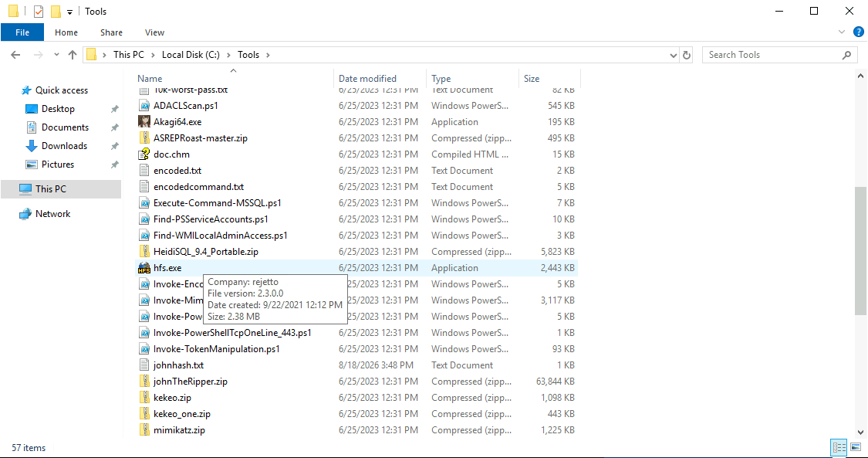Select the ADACLScan.ps1 script icon
Screen dimensions: 868x458
(144, 106)
